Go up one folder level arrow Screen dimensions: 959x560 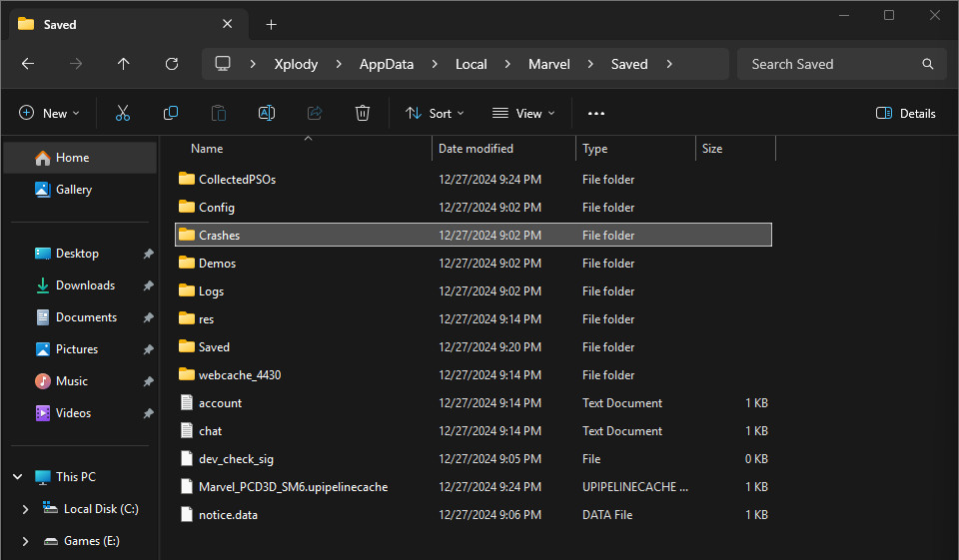coord(123,64)
